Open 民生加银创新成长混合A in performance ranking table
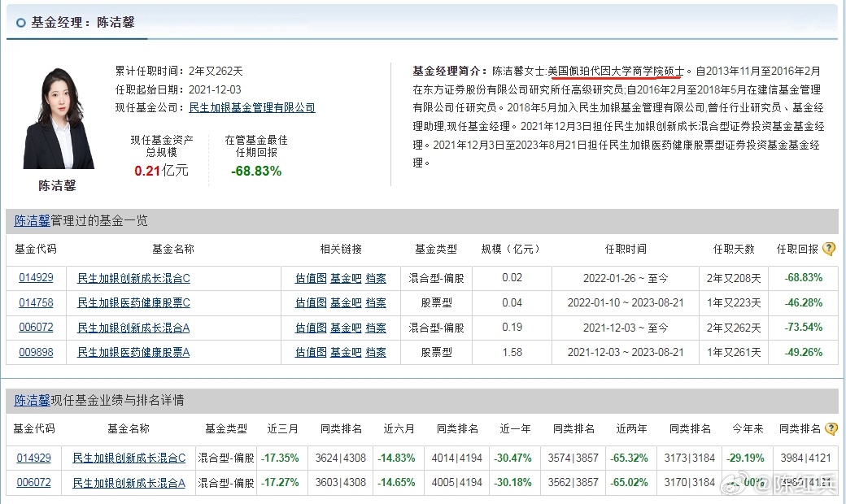The width and height of the screenshot is (846, 504). (x=129, y=483)
